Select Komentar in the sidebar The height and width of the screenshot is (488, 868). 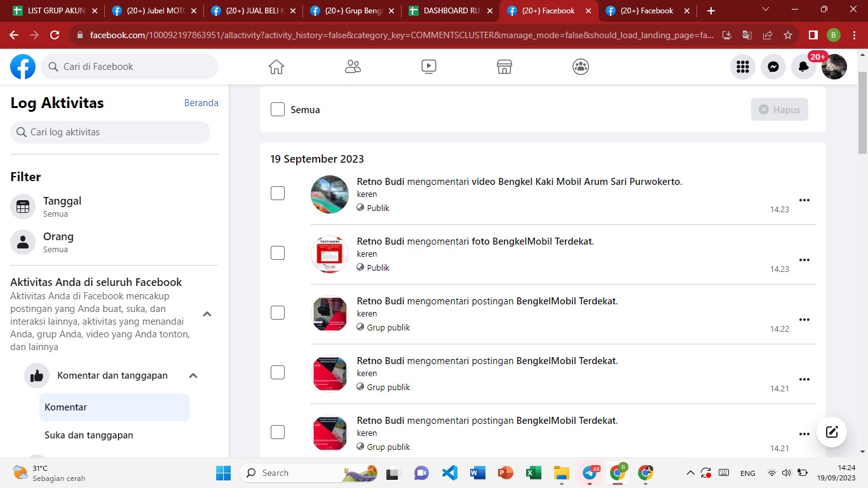click(x=114, y=407)
